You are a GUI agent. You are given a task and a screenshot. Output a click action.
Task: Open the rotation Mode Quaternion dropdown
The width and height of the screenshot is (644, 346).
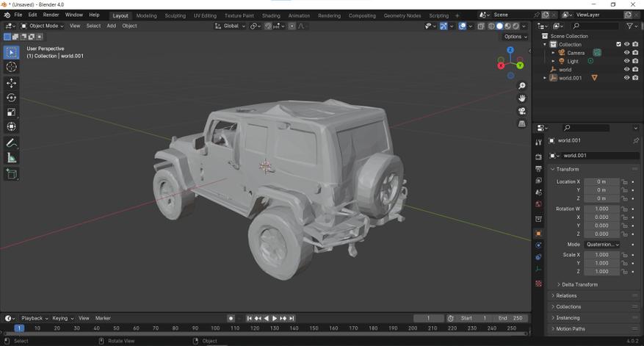point(602,245)
